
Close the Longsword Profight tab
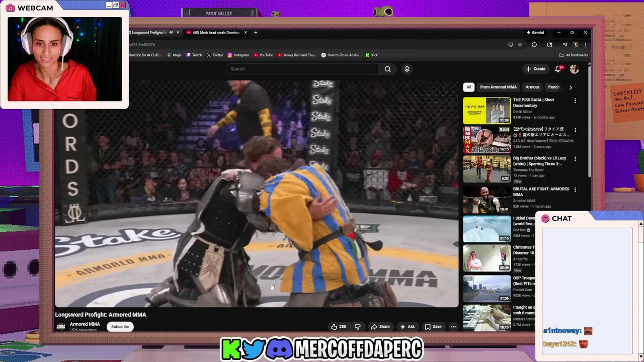[178, 33]
